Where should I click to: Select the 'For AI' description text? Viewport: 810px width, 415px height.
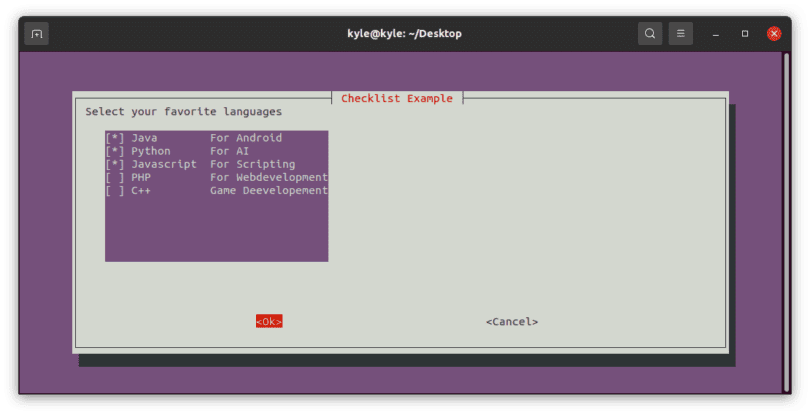pyautogui.click(x=229, y=151)
